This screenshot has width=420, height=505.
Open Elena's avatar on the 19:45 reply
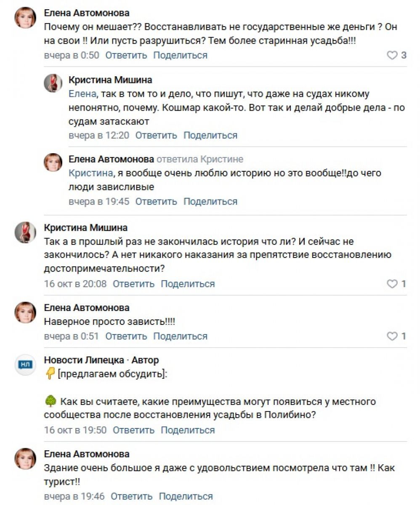coord(53,162)
